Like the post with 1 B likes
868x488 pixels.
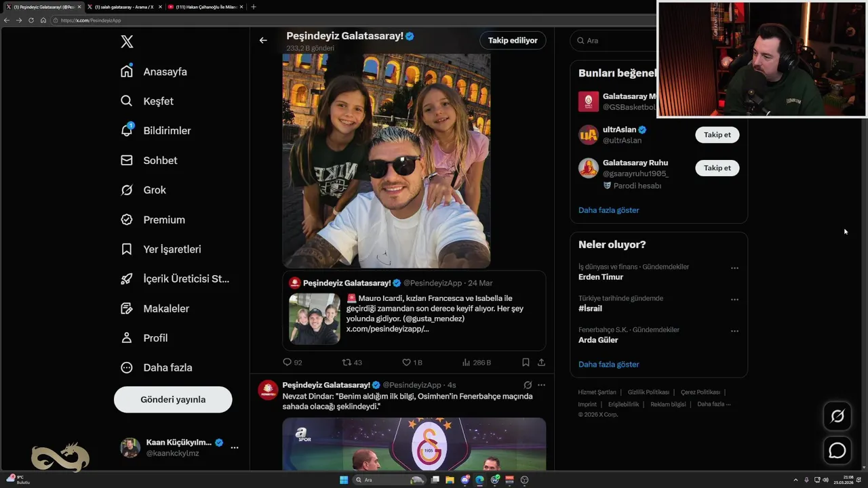click(x=412, y=363)
